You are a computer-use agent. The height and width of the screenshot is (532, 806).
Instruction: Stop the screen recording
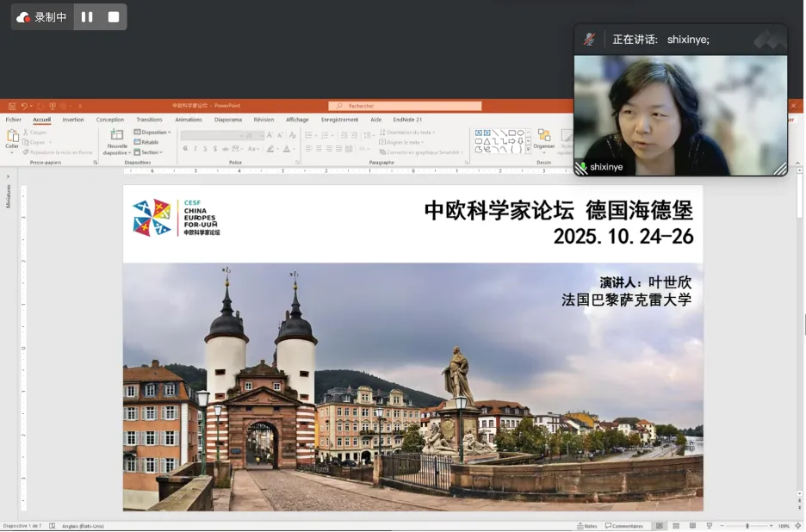tap(114, 17)
